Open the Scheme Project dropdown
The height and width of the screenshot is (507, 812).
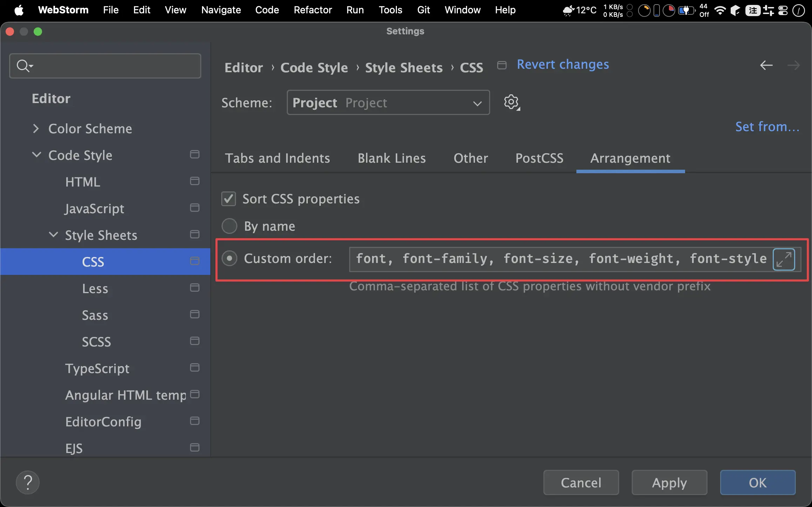pos(388,103)
